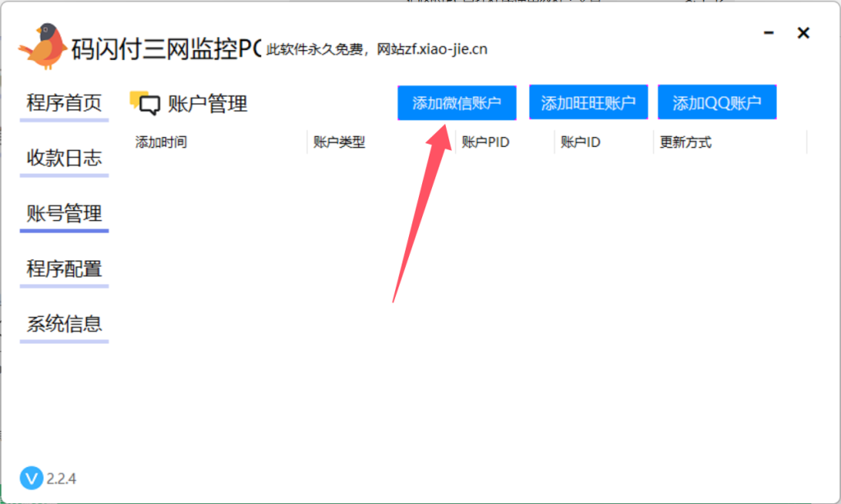This screenshot has height=504, width=841.
Task: Open the 收款日志 tab
Action: click(64, 158)
